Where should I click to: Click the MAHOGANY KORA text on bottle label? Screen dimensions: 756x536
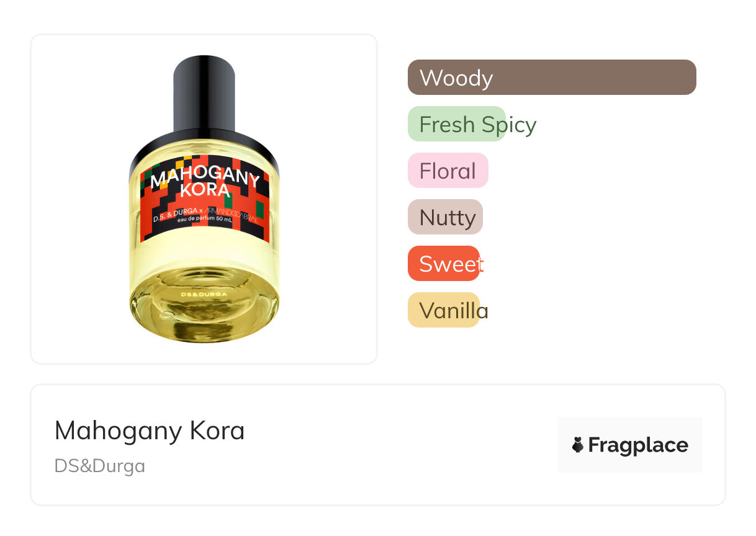[x=205, y=183]
